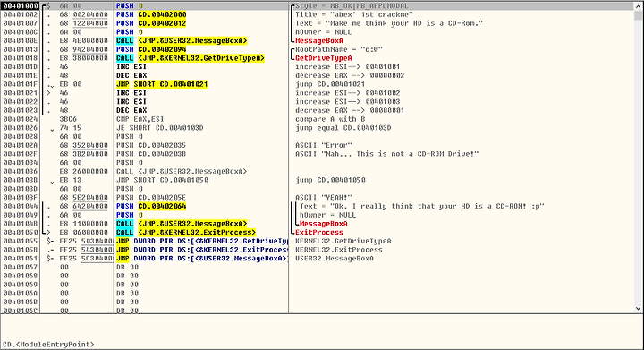
Task: Click the highlighted PUSH CD.00402064 instruction
Action: (x=151, y=206)
